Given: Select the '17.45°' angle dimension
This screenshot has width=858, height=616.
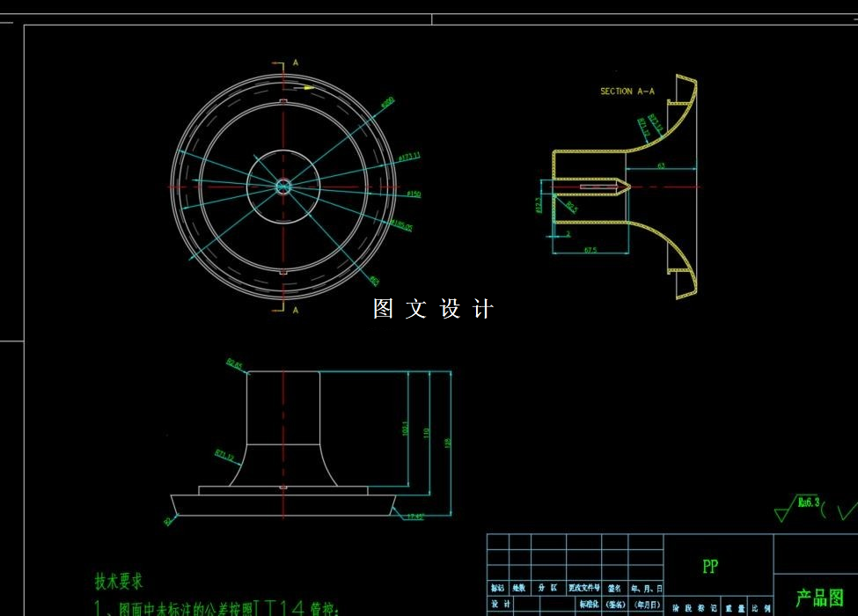Looking at the screenshot, I should [415, 516].
